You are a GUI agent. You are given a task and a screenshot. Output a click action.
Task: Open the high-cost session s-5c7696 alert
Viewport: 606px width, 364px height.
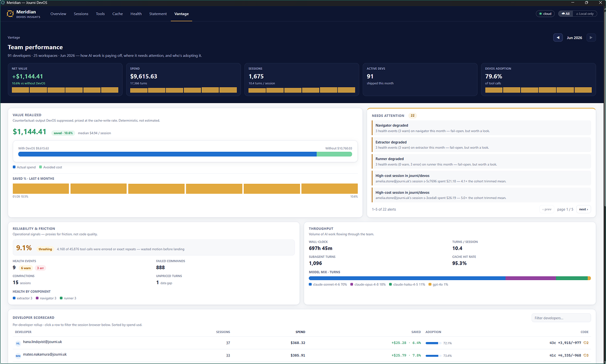point(481,178)
